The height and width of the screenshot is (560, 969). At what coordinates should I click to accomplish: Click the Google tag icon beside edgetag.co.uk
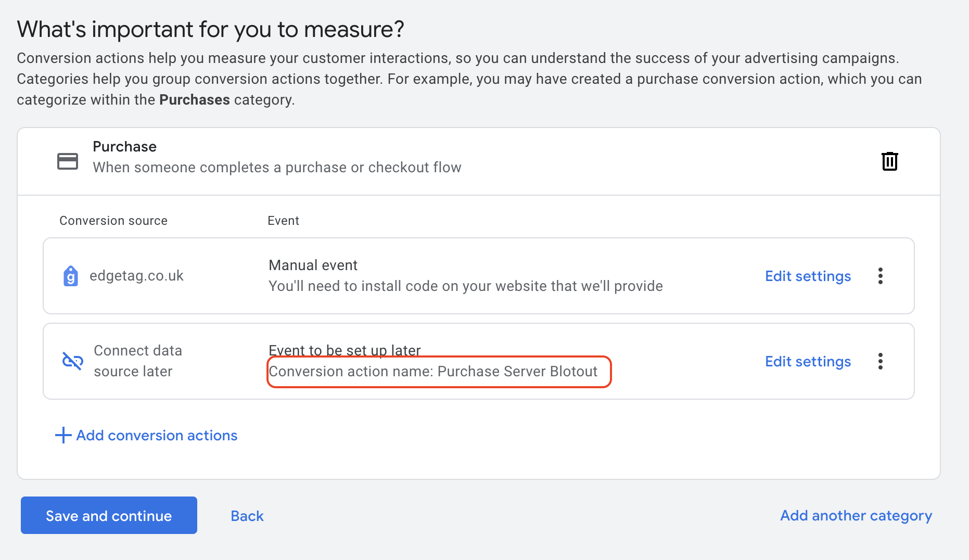[x=71, y=276]
